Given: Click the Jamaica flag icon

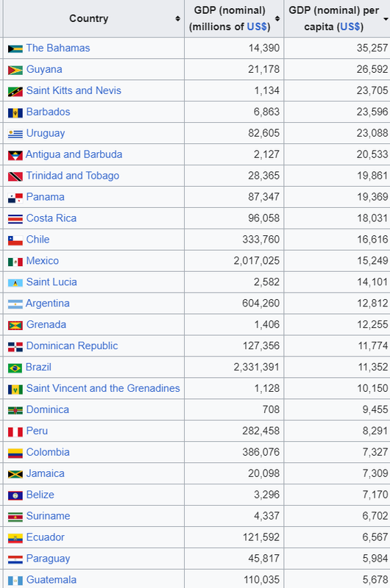Looking at the screenshot, I should tap(15, 474).
